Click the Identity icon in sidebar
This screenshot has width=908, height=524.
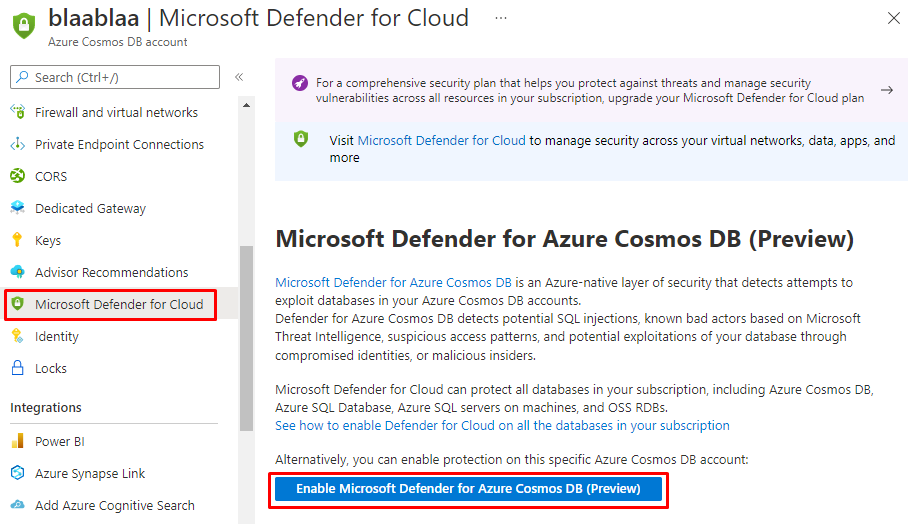point(17,336)
